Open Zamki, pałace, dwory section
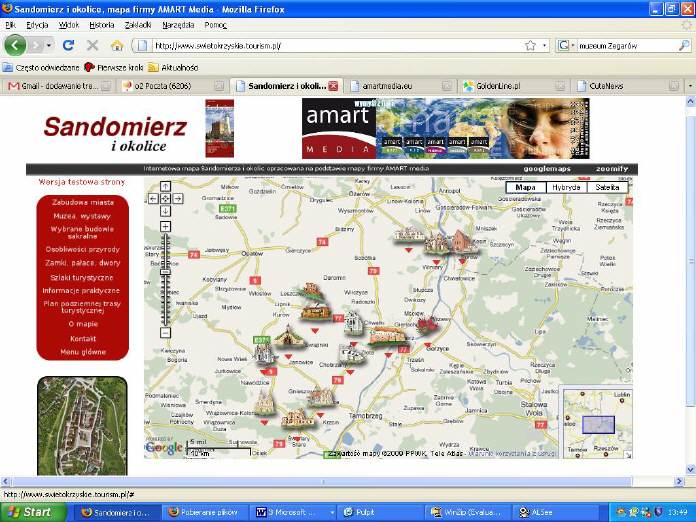Screen dimensions: 696x522 (83, 263)
